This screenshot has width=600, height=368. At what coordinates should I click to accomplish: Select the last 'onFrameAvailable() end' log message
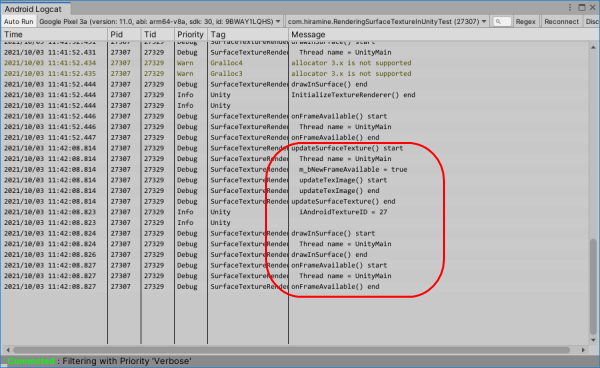[x=335, y=287]
